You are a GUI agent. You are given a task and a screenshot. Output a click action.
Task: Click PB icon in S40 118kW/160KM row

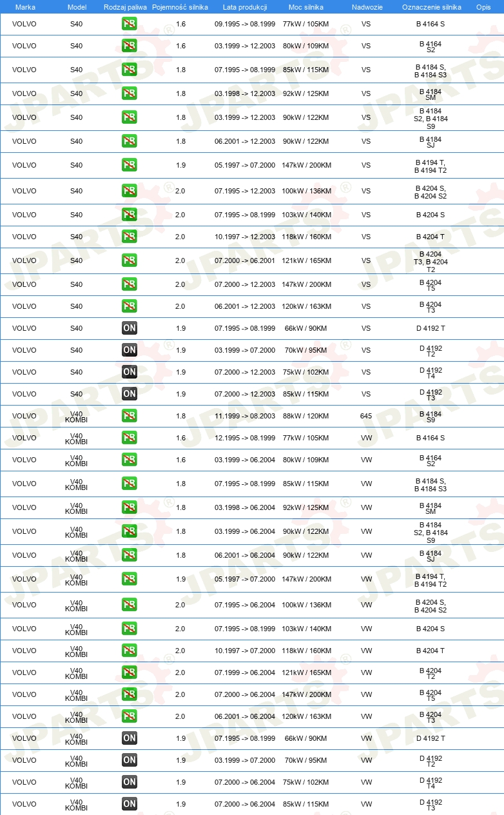pos(130,237)
